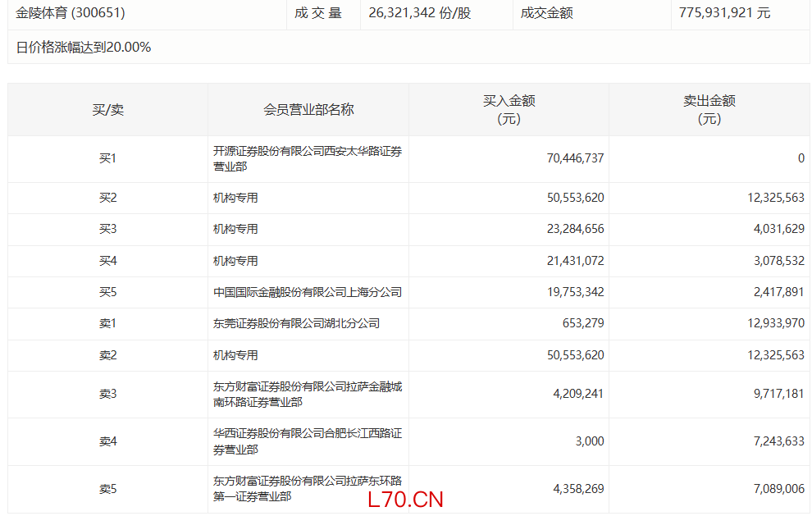Click the 日价格涨幅达到20.00% notice text

click(x=84, y=48)
